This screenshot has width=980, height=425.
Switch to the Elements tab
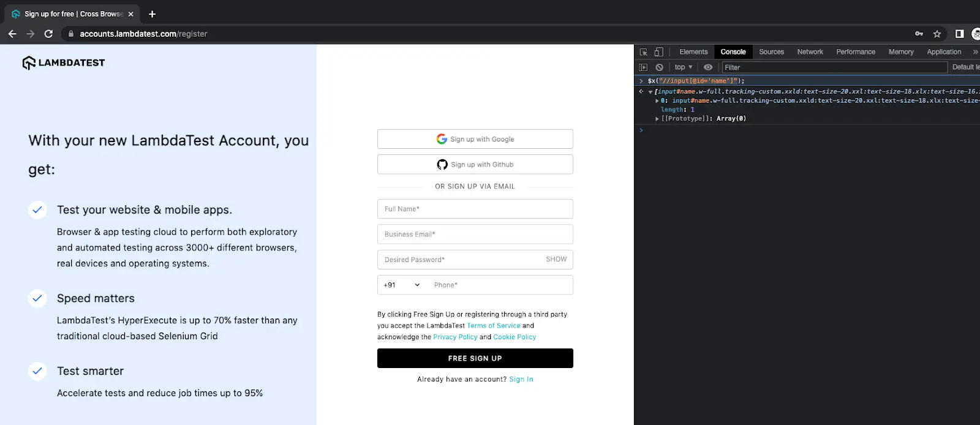tap(693, 52)
